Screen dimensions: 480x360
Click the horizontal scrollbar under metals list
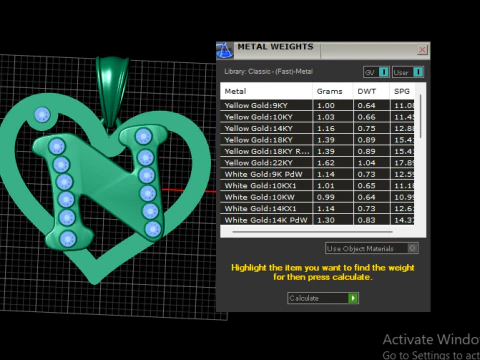312,231
